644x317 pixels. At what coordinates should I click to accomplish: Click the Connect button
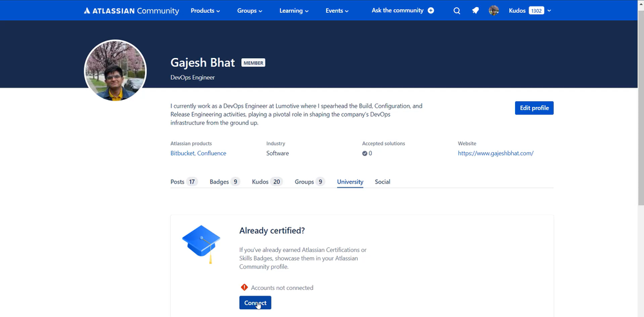[255, 303]
